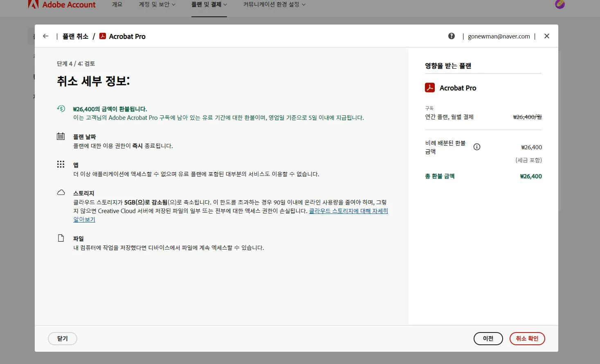This screenshot has height=364, width=600.
Task: Open 클라우드 스토리지에 대해 자세히 알아보기 link
Action: [348, 211]
